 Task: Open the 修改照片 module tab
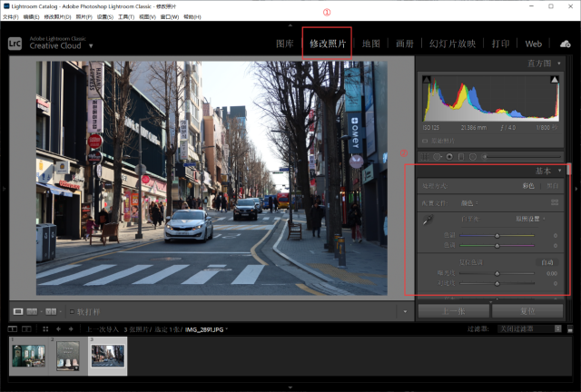pyautogui.click(x=327, y=44)
